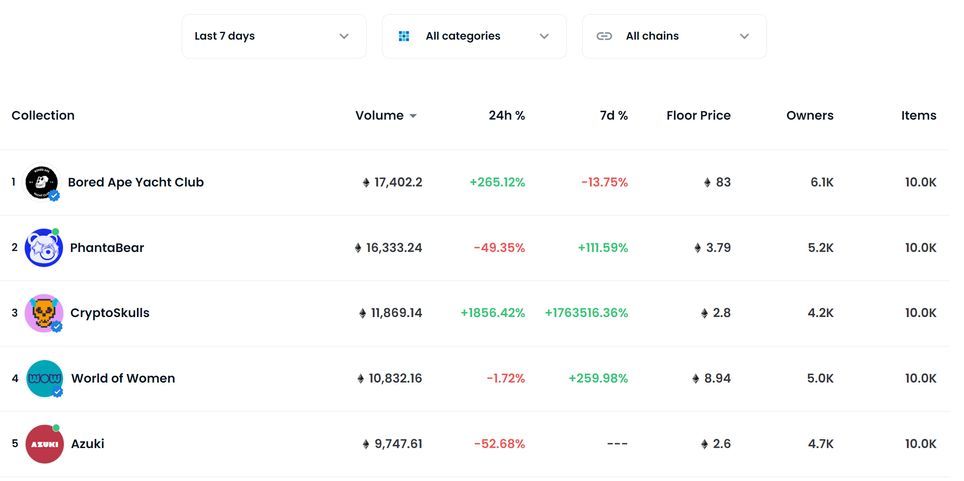Image resolution: width=964 pixels, height=481 pixels.
Task: Click the verified badge on CryptoSkulls
Action: pyautogui.click(x=57, y=327)
